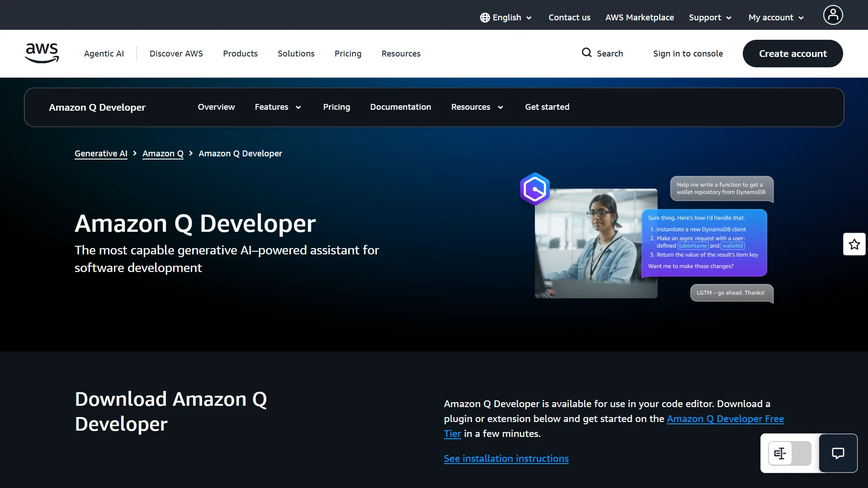Click Sign in to console
Image resolution: width=868 pixels, height=488 pixels.
(688, 53)
